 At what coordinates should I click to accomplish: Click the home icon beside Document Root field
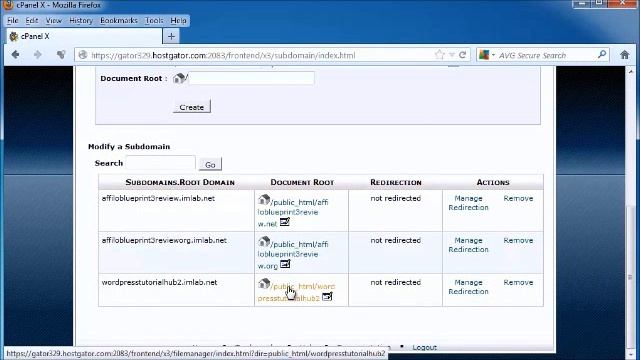pyautogui.click(x=179, y=78)
